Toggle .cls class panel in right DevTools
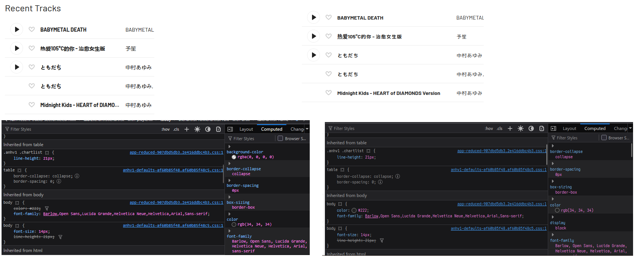Viewport: 644px width, 278px height. click(500, 128)
